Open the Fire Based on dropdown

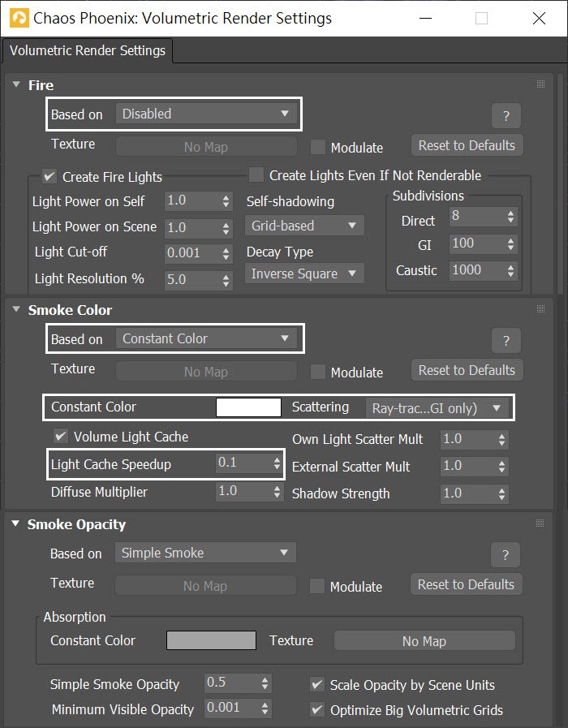(x=206, y=114)
